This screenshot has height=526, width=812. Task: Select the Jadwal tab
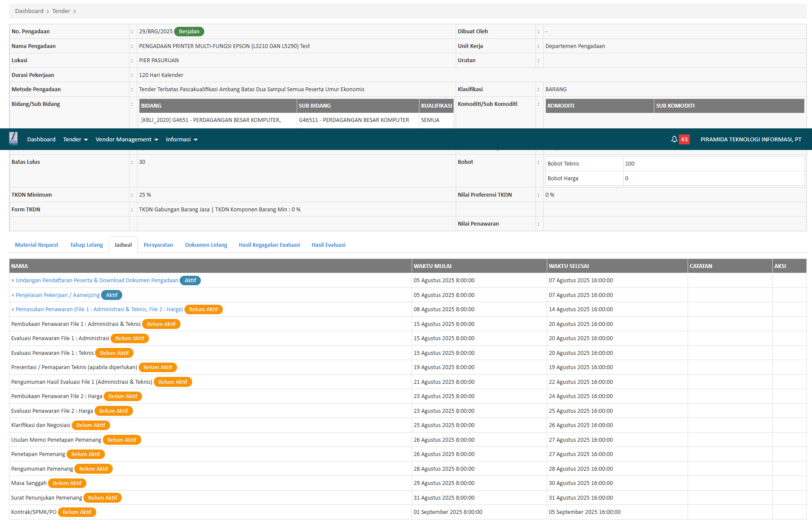(123, 245)
